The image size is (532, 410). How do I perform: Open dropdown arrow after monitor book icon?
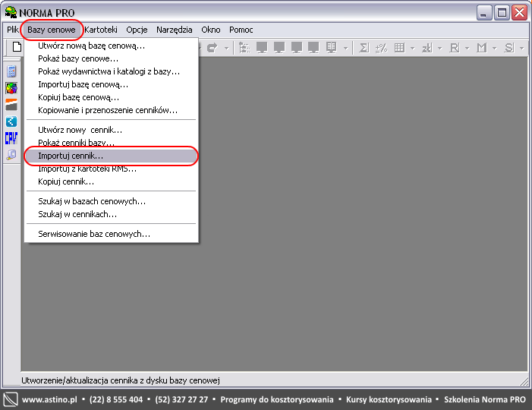[346, 48]
